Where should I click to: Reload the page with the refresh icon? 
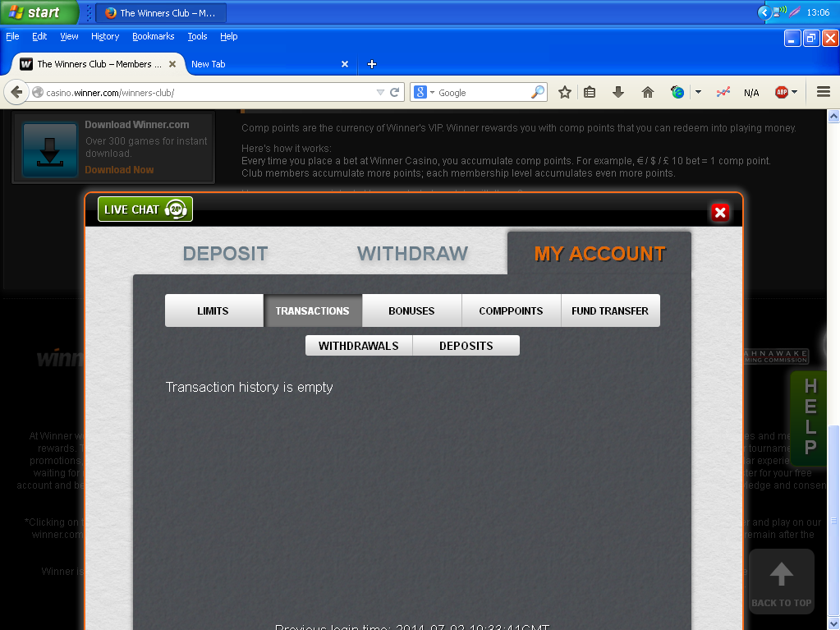pos(395,93)
